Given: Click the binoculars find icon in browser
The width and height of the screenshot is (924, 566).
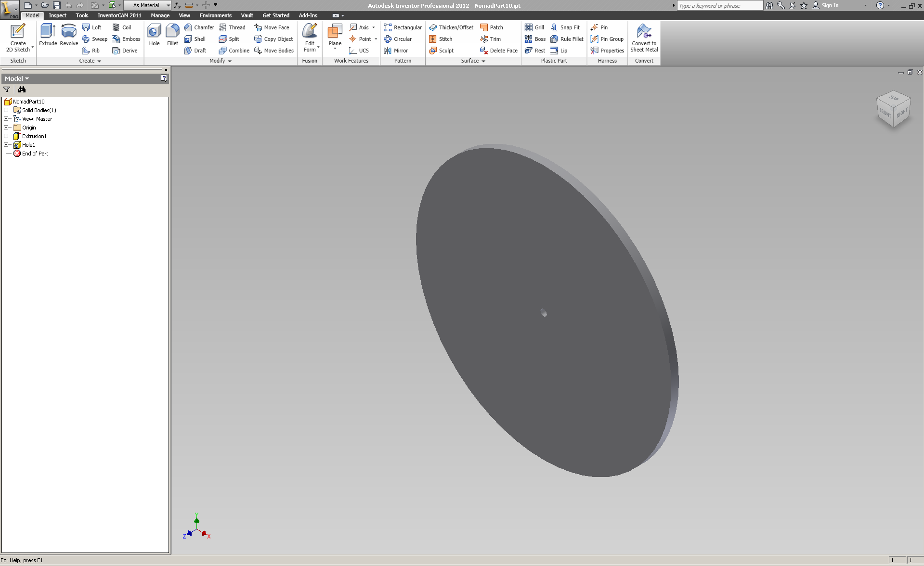Looking at the screenshot, I should click(x=22, y=90).
